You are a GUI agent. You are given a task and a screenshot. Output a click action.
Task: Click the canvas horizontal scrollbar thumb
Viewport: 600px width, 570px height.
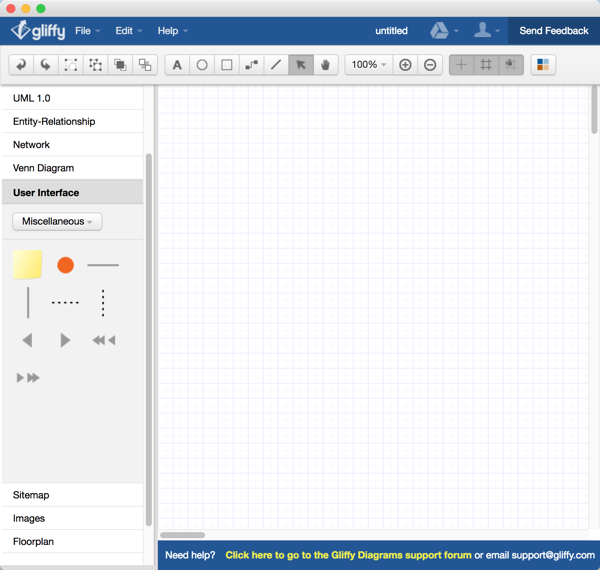[183, 535]
